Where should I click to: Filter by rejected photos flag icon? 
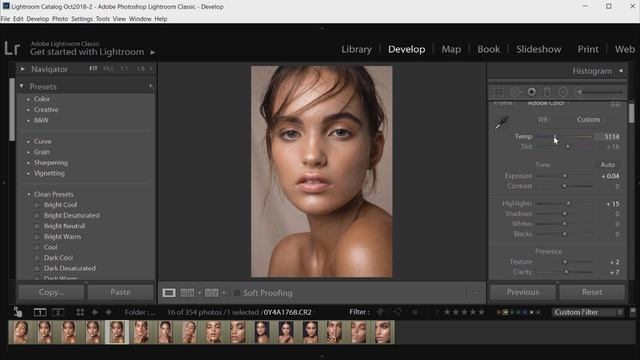point(415,312)
